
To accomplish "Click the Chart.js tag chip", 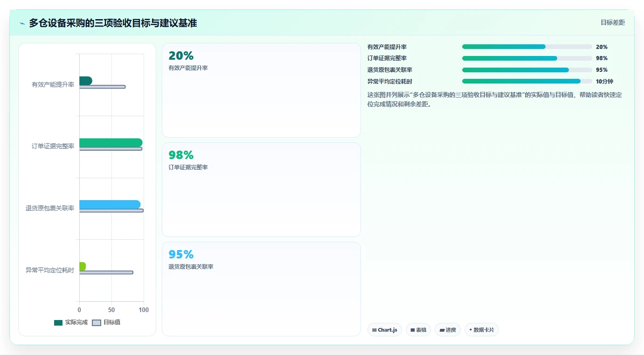I will 385,330.
